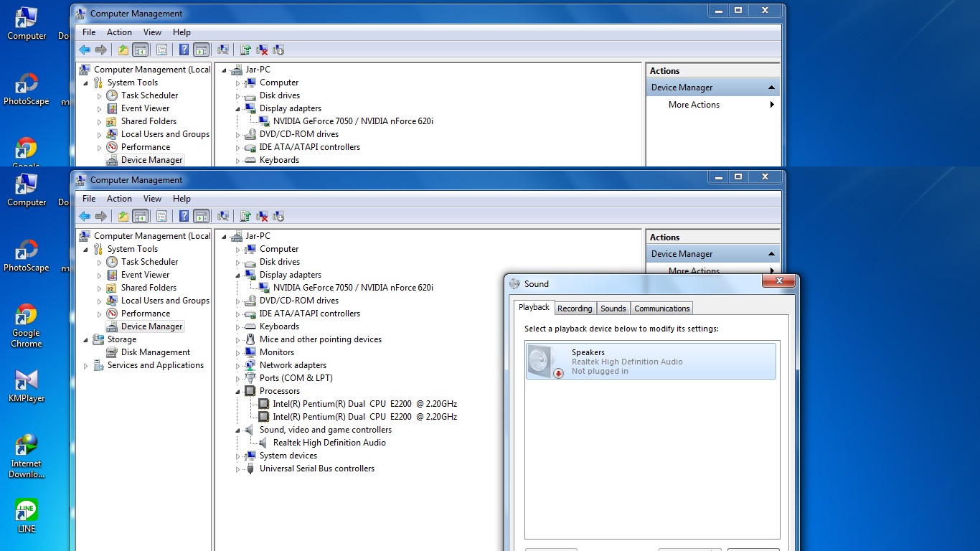Select Jar-PC root node in upper window
The width and height of the screenshot is (980, 551).
(258, 70)
